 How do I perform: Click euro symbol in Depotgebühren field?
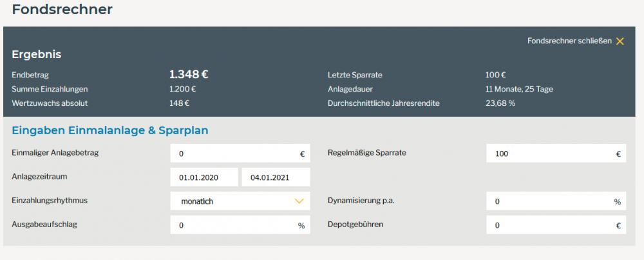[x=618, y=226]
